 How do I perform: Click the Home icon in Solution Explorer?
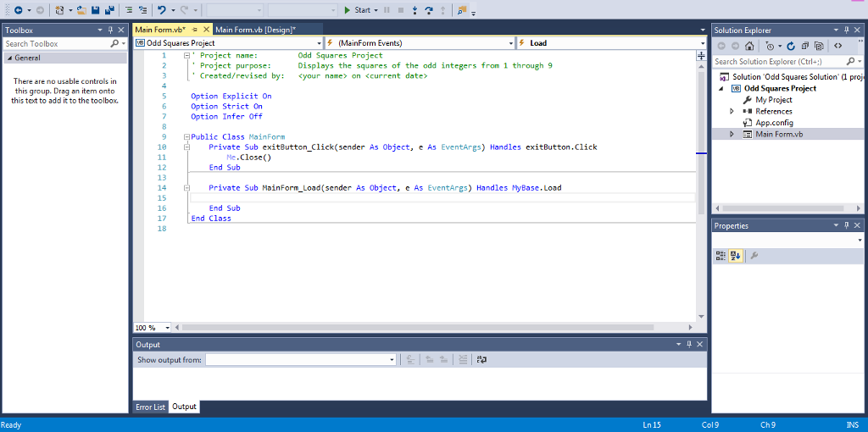[x=750, y=46]
